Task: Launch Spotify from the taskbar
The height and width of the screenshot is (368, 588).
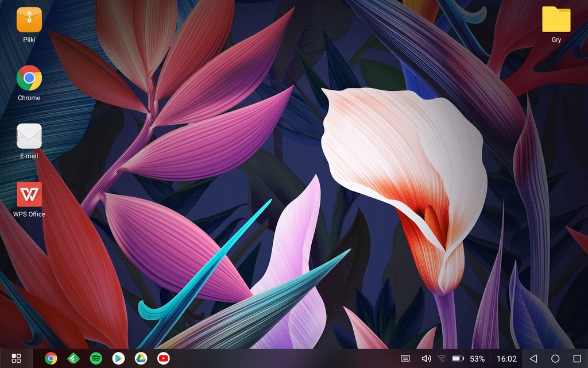Action: pos(96,358)
